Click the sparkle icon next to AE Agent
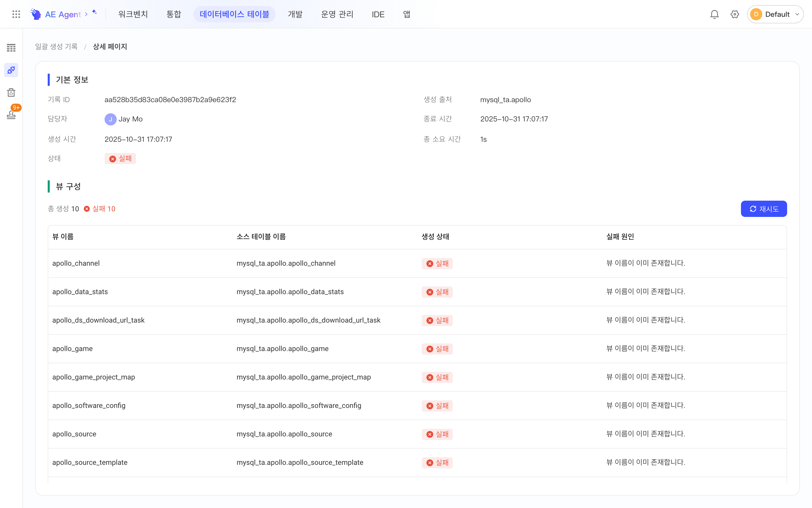This screenshot has width=812, height=508. tap(95, 12)
